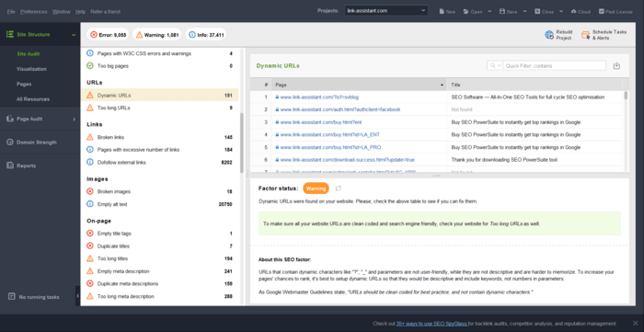Select Too big pages row
Image resolution: width=644 pixels, height=332 pixels.
click(160, 66)
